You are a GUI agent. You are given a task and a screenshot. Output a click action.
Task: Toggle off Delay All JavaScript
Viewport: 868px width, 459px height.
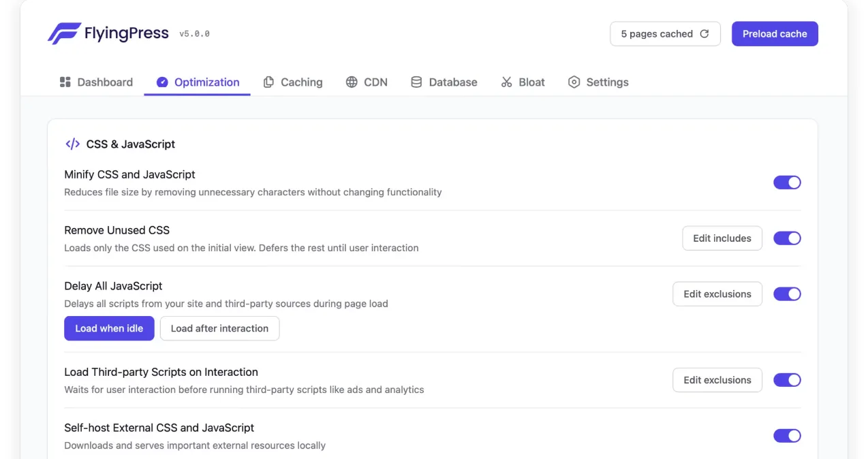coord(787,294)
